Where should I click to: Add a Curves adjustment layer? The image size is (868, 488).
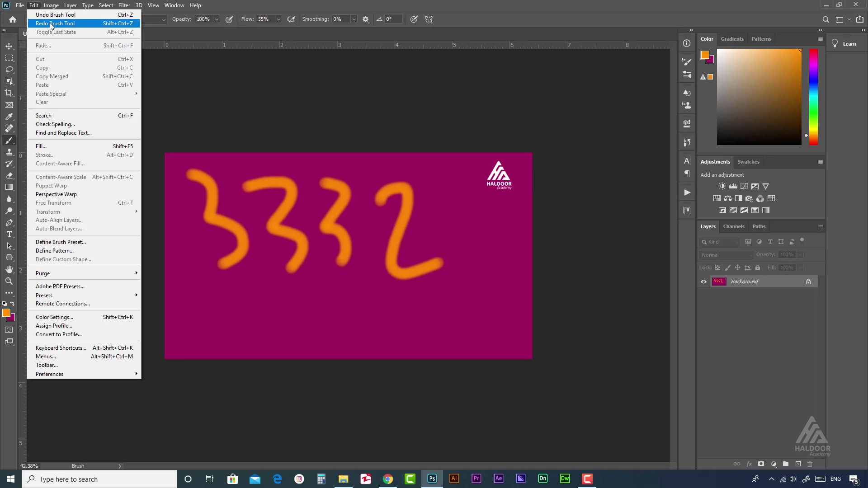point(744,186)
